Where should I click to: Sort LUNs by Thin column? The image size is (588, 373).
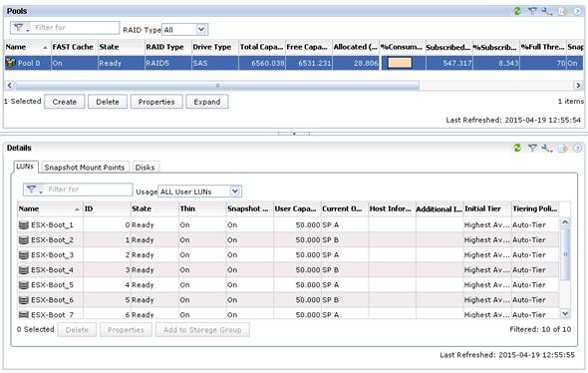click(x=202, y=209)
